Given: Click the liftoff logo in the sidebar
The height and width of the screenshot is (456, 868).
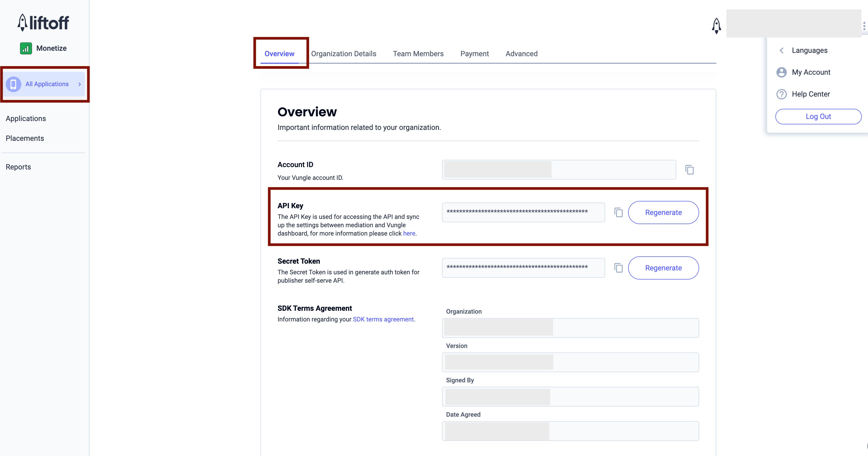Looking at the screenshot, I should coord(43,23).
